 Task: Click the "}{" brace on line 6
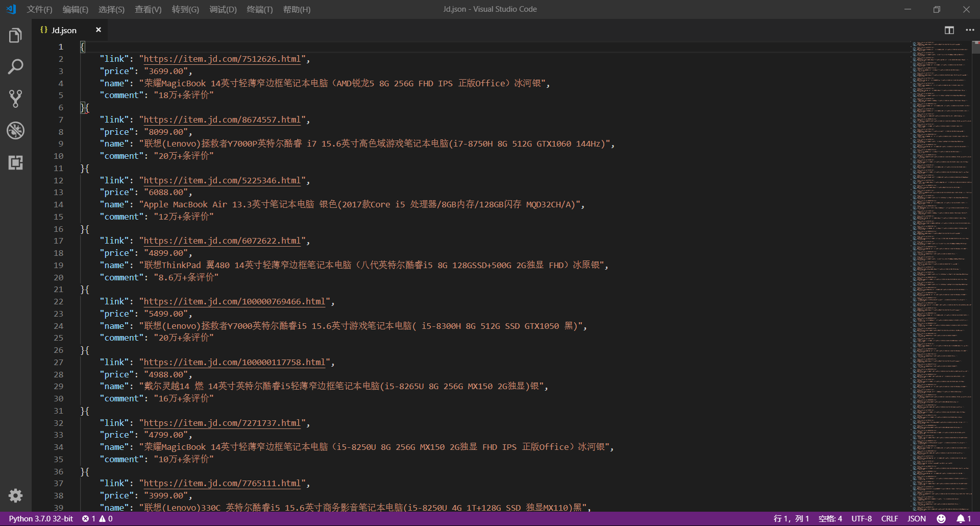[85, 108]
